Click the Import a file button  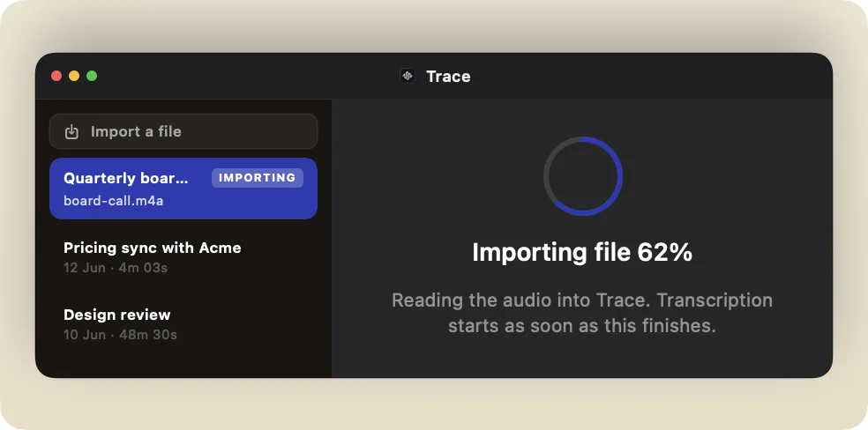coord(183,131)
